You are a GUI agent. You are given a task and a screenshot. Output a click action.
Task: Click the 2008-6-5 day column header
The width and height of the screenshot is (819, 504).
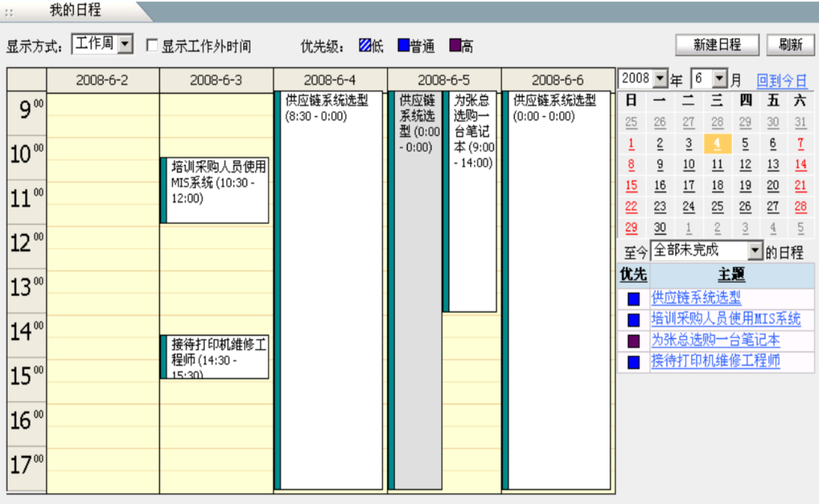point(444,80)
